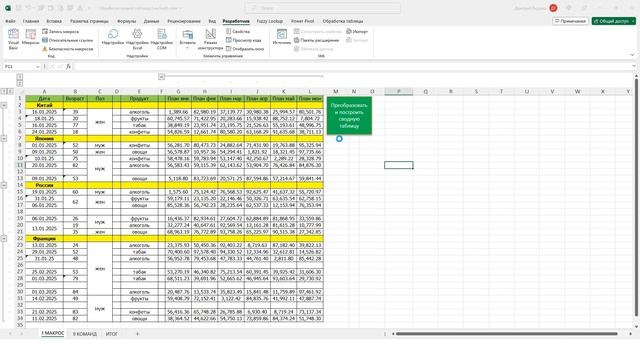Collapse the Япония row group

[4, 138]
